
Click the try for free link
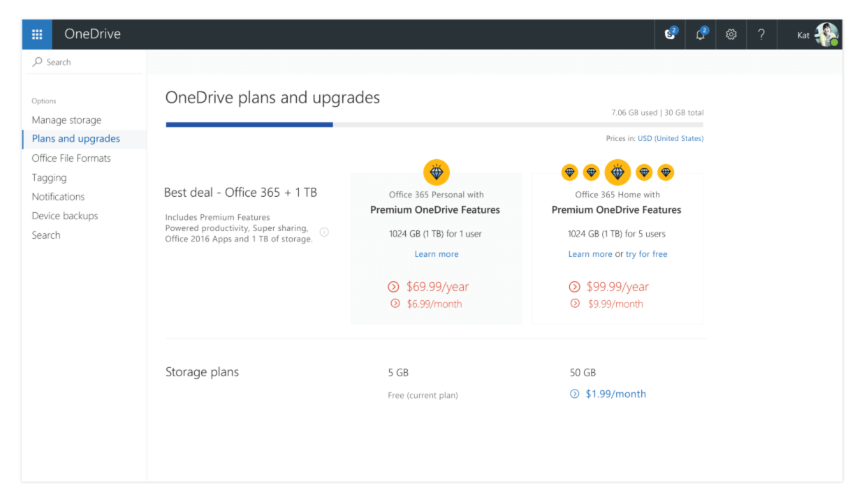pyautogui.click(x=647, y=254)
